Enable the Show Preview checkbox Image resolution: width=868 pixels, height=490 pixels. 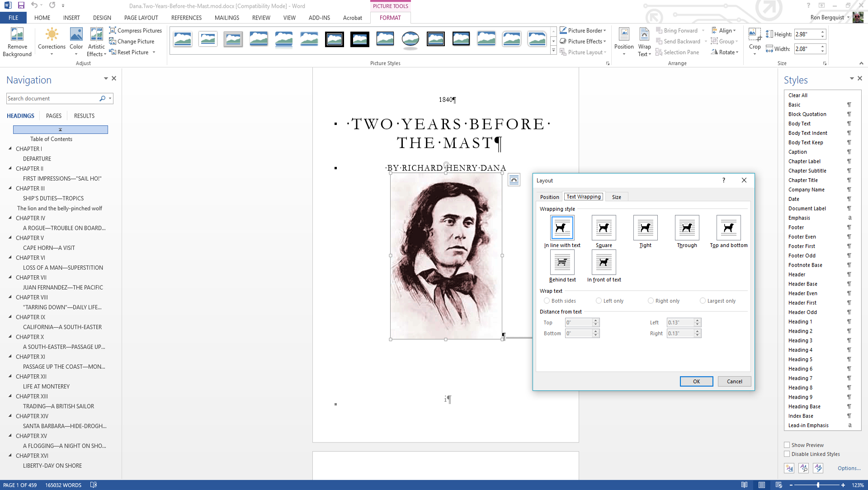click(787, 445)
